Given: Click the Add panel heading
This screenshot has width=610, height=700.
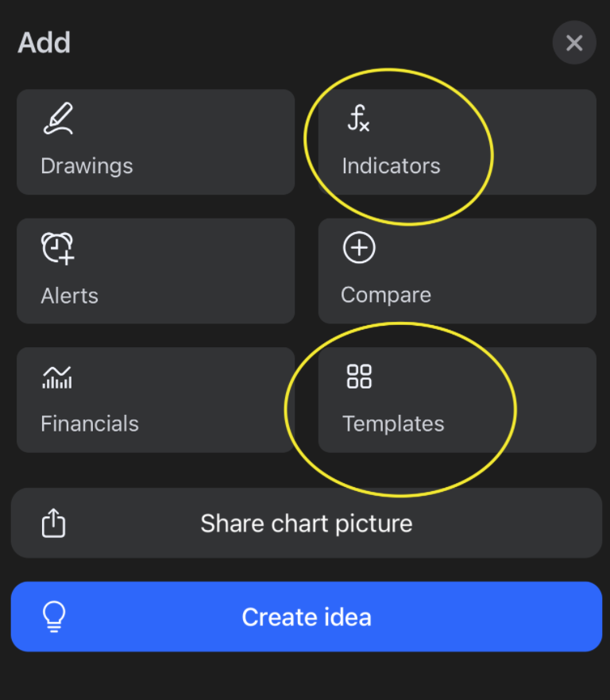Looking at the screenshot, I should (44, 42).
